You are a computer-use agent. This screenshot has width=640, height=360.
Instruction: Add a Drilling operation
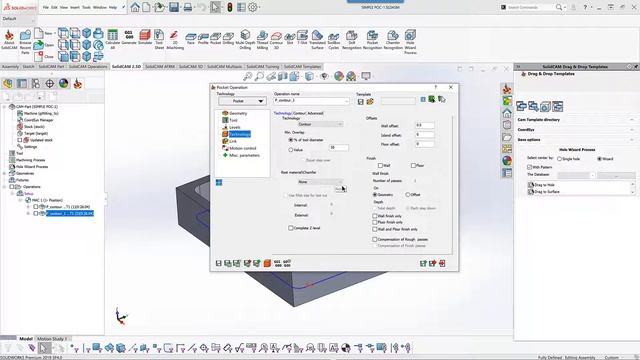coord(228,38)
